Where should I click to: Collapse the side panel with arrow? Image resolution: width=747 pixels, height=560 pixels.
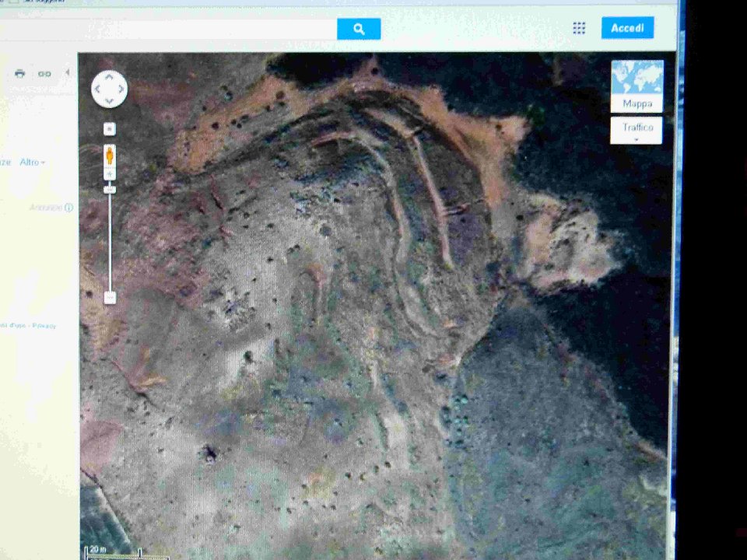click(68, 72)
